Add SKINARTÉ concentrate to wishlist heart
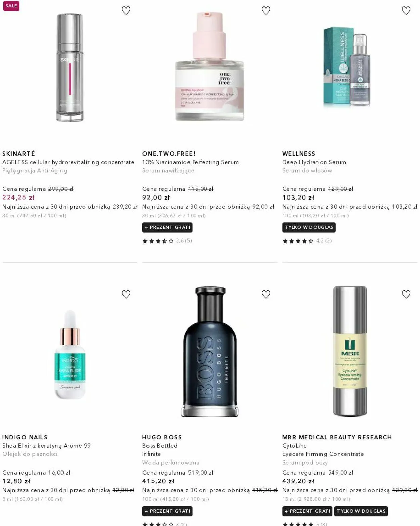Image resolution: width=420 pixels, height=526 pixels. (x=126, y=11)
